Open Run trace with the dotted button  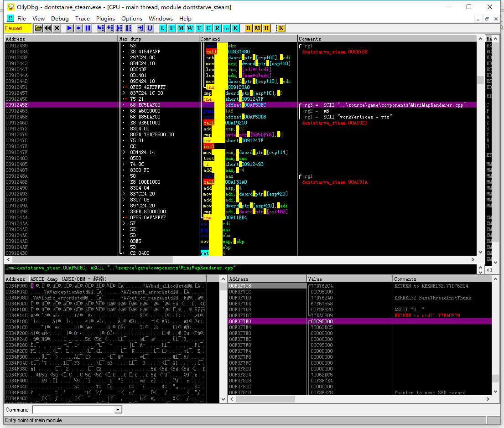click(226, 28)
